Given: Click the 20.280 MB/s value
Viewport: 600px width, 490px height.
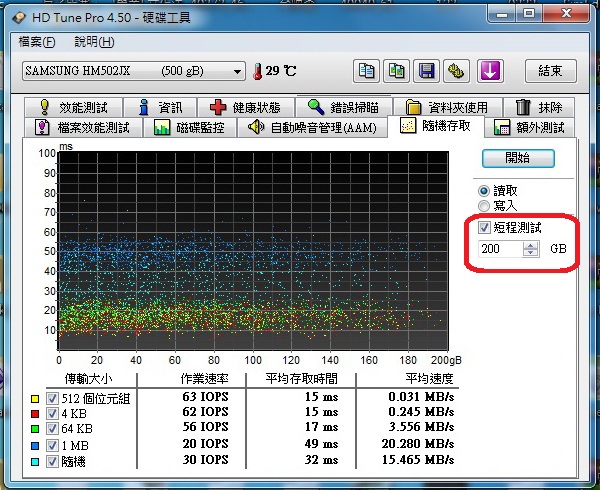Looking at the screenshot, I should tap(418, 444).
